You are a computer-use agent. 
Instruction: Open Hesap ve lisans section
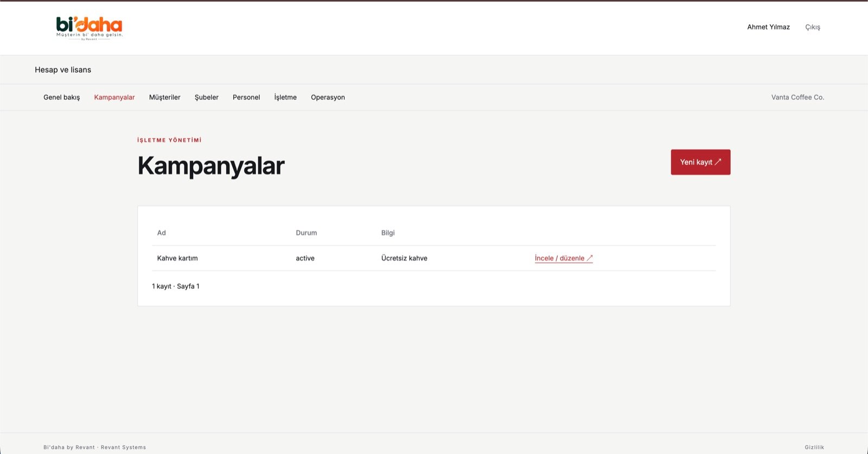pos(63,70)
